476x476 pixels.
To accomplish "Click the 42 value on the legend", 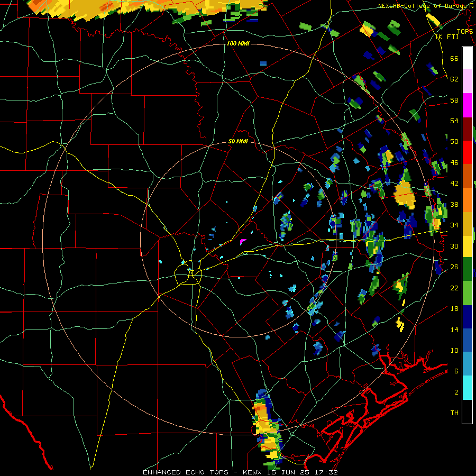I will (x=454, y=184).
